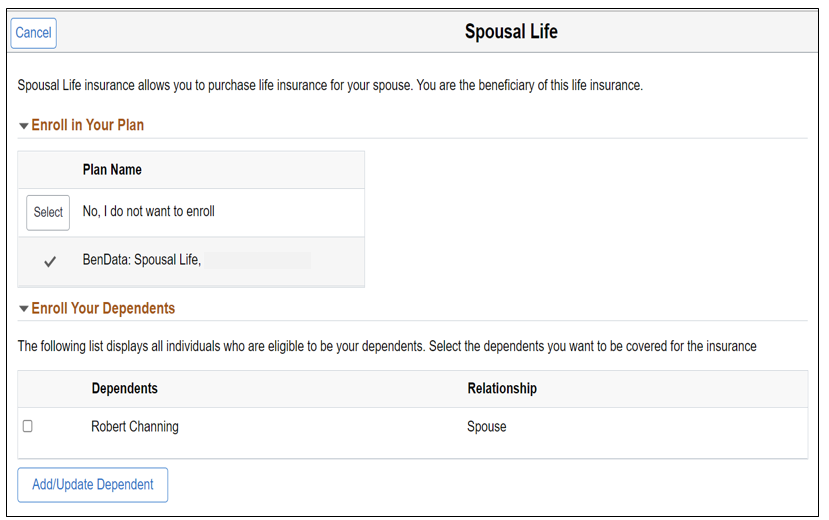Click the Relationship column header
This screenshot has width=829, height=520.
pyautogui.click(x=502, y=388)
